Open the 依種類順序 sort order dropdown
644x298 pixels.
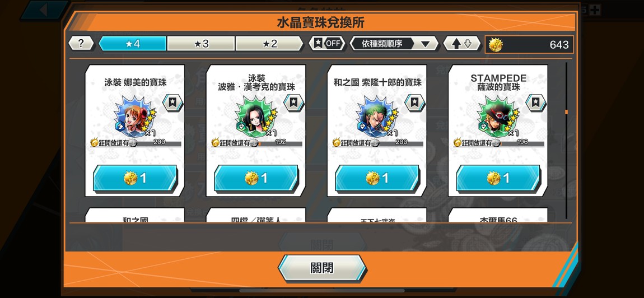(394, 44)
